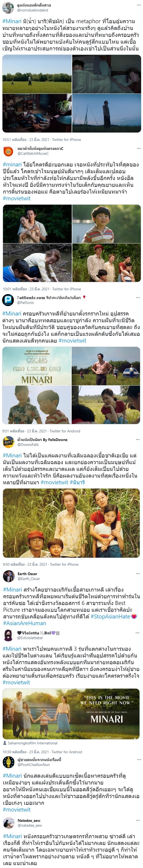Viewport: 143px width, 868px height.
Task: Open the #StopAsianHate hashtag
Action: (110, 616)
